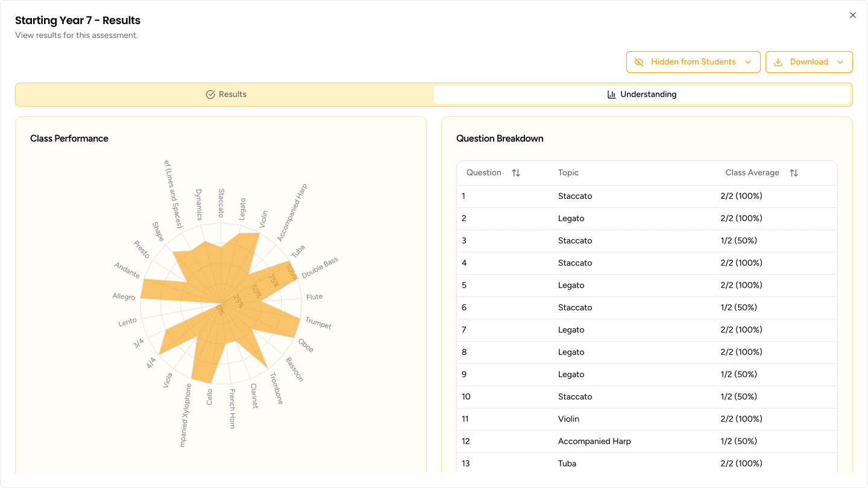Select the Legato topic in question 2 row

(x=571, y=218)
